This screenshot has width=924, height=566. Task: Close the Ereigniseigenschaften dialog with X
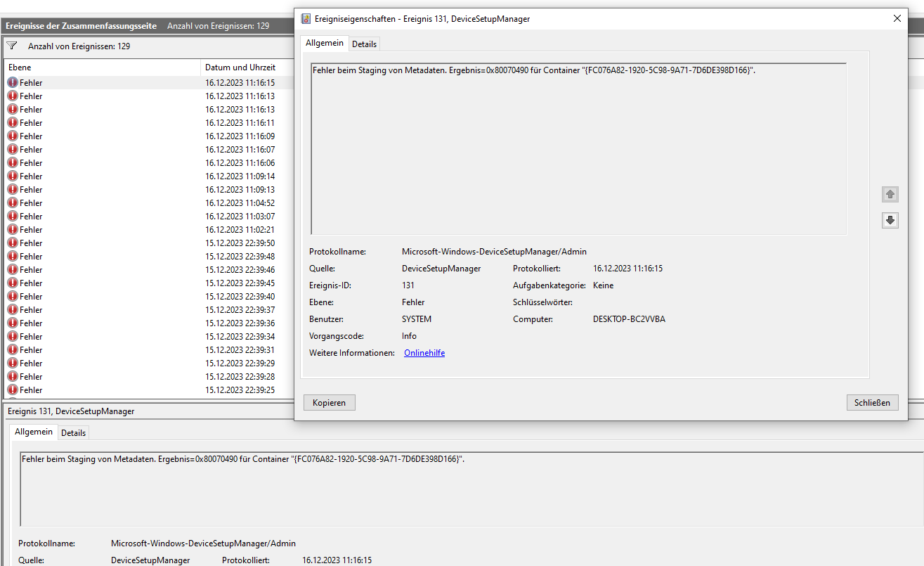click(897, 19)
